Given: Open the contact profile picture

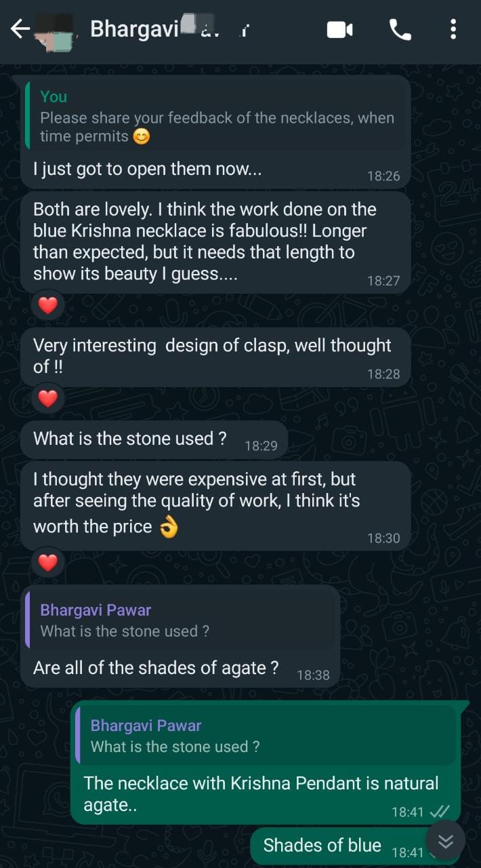Looking at the screenshot, I should pos(56,31).
